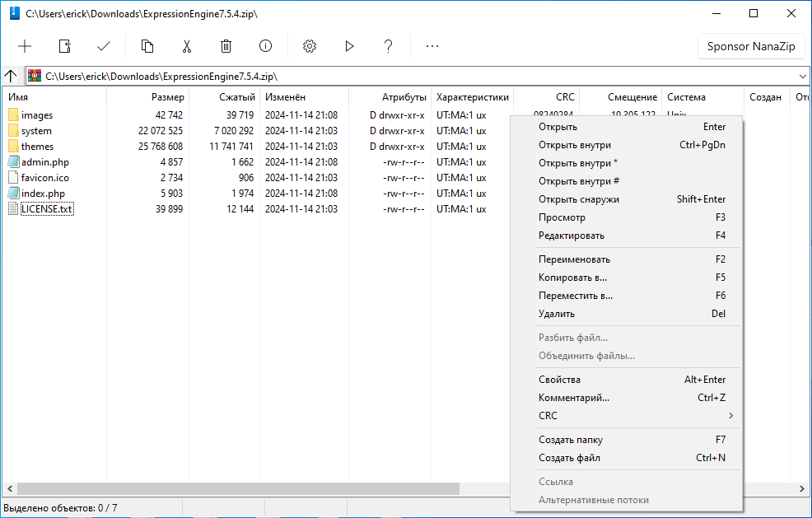
Task: Click the Test archive checkmark icon
Action: (104, 46)
